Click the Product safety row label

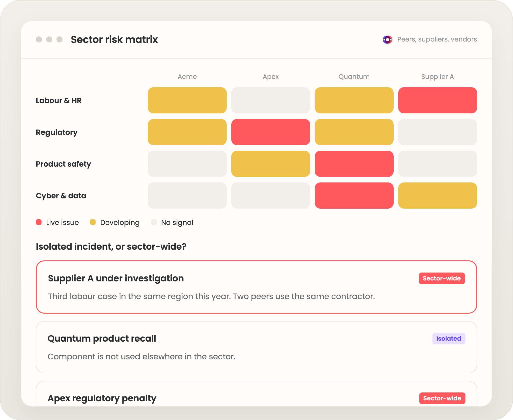(63, 164)
